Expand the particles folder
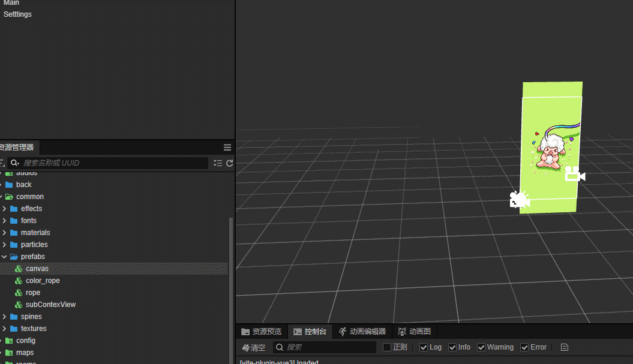Viewport: 633px width, 364px height. click(4, 245)
